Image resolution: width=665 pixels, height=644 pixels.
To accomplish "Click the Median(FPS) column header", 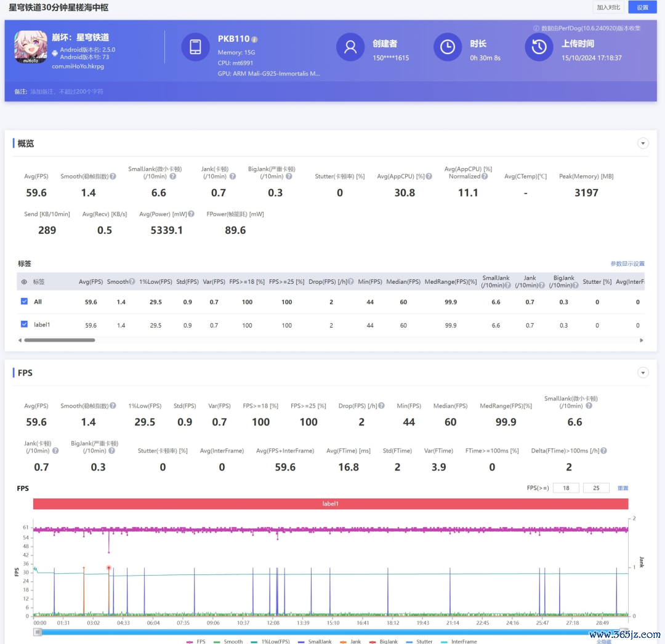I will coord(403,281).
